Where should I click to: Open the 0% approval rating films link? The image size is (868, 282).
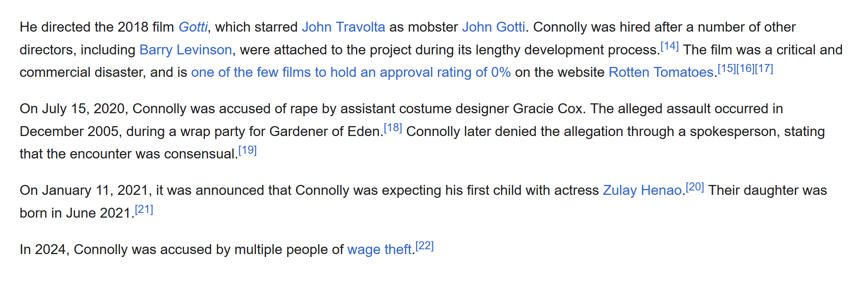click(351, 72)
